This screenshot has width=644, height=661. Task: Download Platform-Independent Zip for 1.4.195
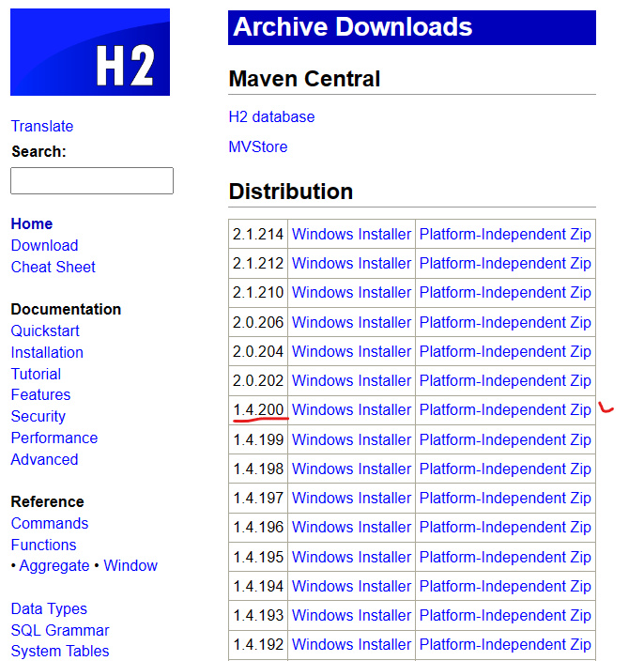505,557
